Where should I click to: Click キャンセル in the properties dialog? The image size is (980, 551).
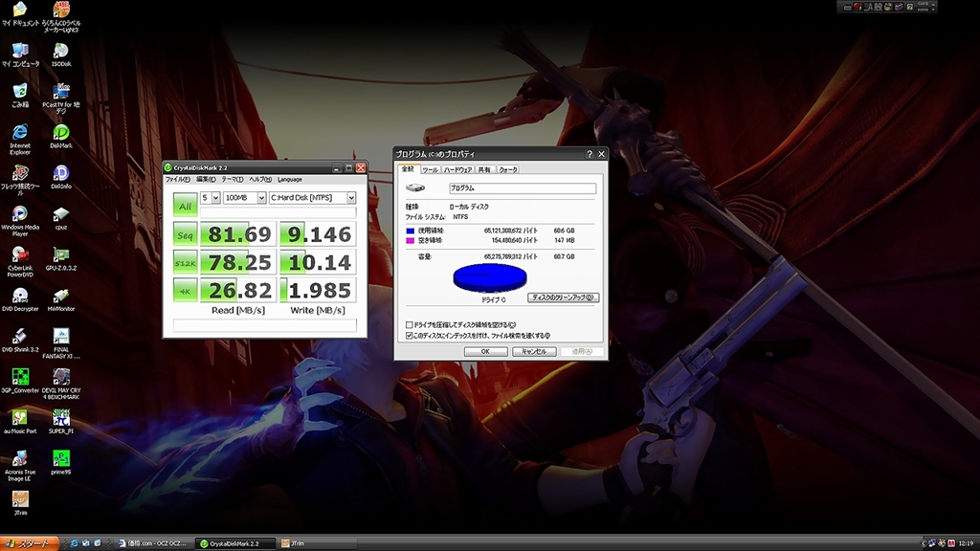click(x=534, y=352)
